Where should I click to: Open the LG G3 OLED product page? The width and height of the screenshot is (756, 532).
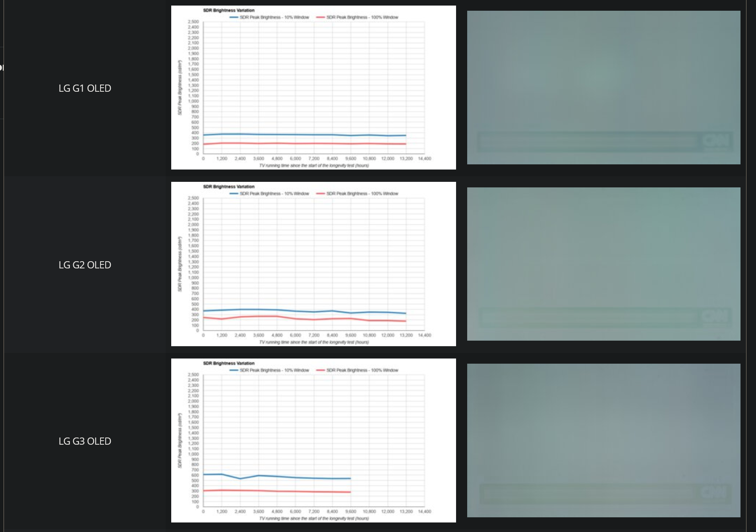[85, 441]
